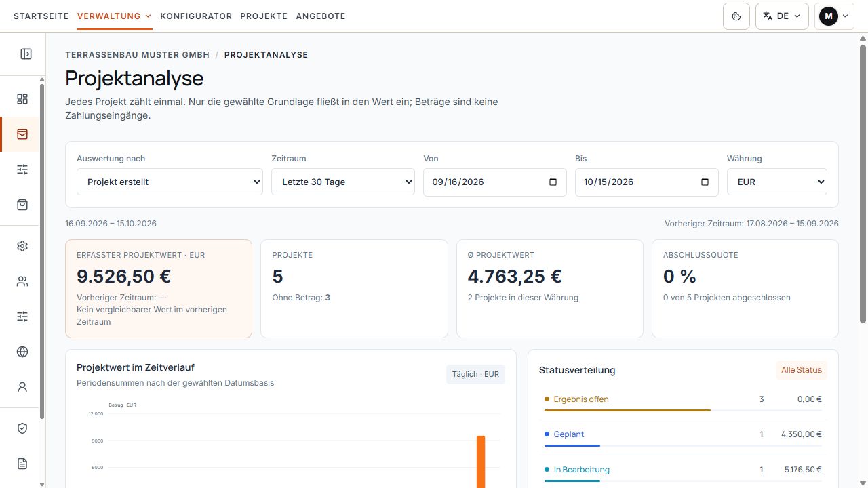The image size is (868, 488).
Task: Open the users group icon in the sidebar
Action: point(22,281)
